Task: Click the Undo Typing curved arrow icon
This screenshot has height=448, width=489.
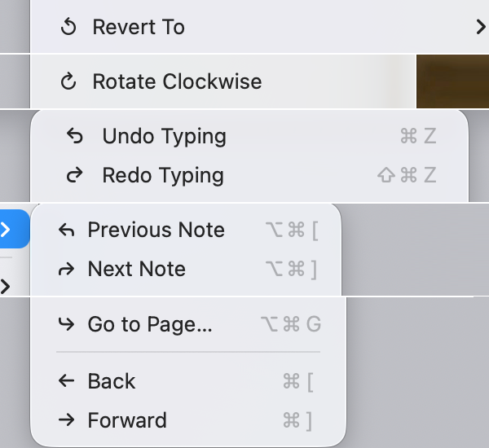Action: click(x=75, y=137)
